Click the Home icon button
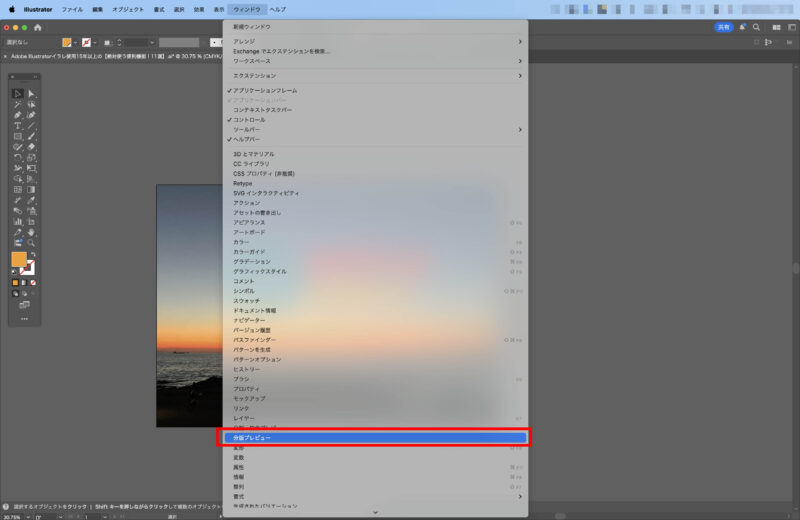The width and height of the screenshot is (800, 520). [x=38, y=27]
